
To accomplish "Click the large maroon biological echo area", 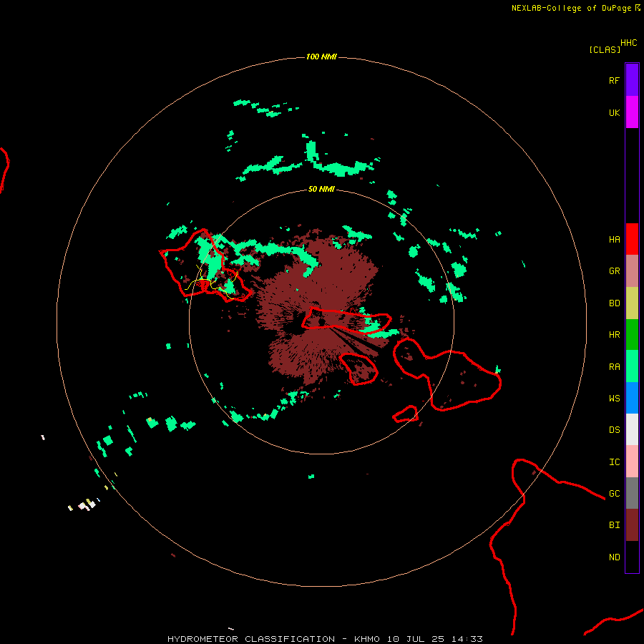I will 321,308.
